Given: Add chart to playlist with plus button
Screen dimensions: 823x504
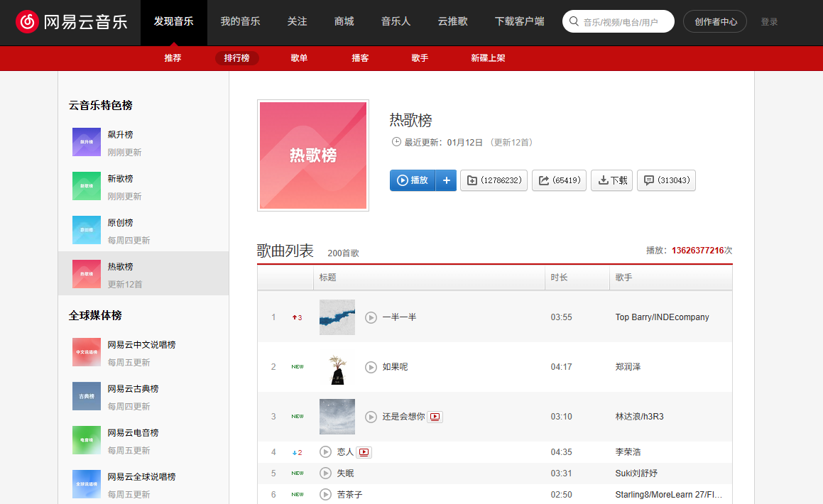Looking at the screenshot, I should coord(446,180).
